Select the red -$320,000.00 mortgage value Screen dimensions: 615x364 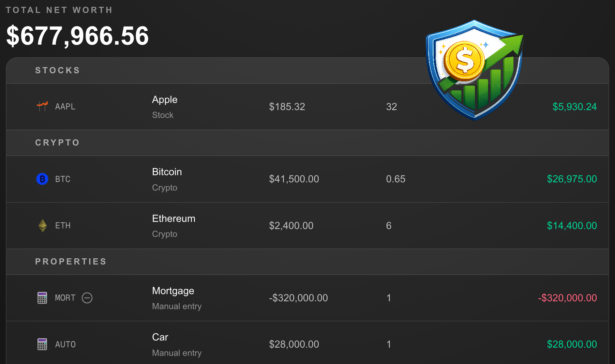(568, 298)
